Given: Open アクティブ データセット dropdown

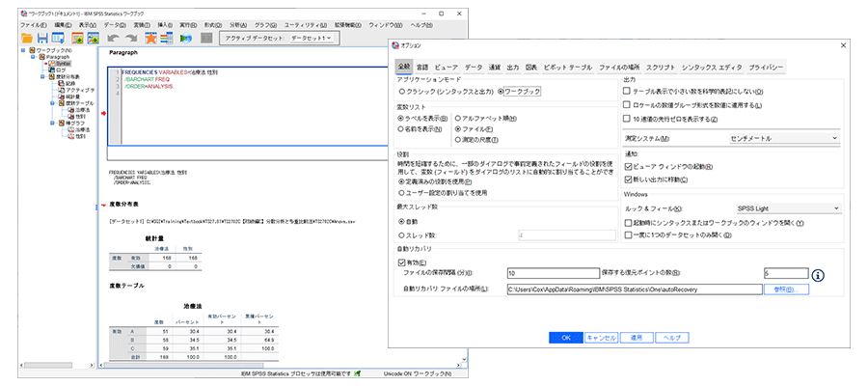Looking at the screenshot, I should [x=312, y=39].
